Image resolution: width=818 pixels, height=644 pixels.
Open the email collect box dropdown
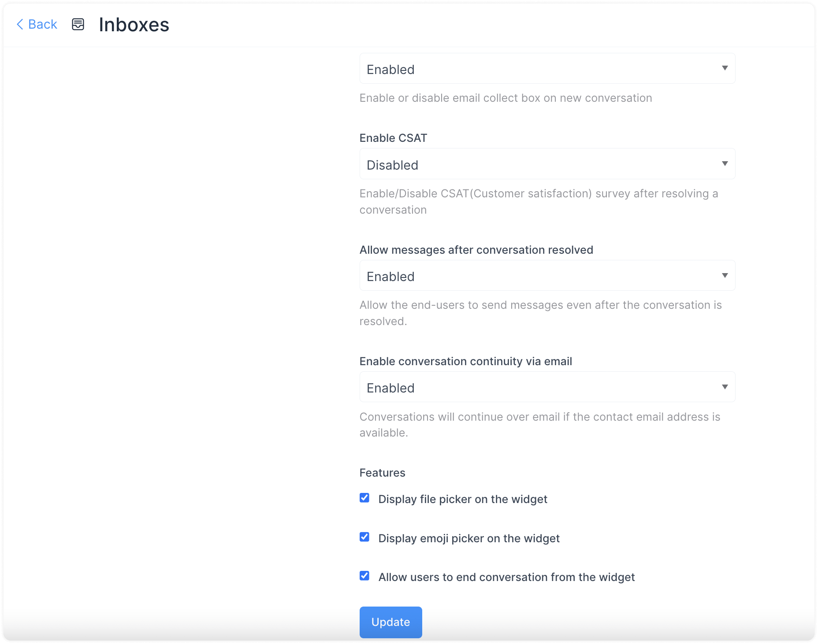[x=547, y=69]
